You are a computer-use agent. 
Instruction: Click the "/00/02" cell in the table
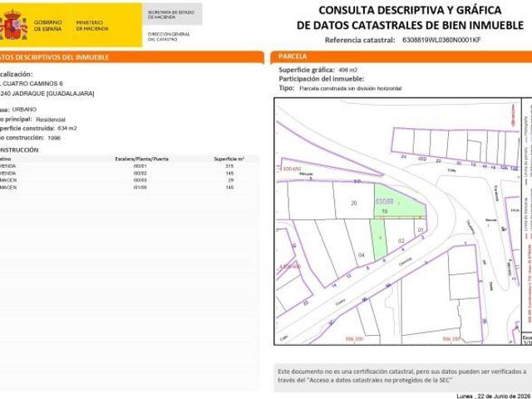pyautogui.click(x=140, y=174)
